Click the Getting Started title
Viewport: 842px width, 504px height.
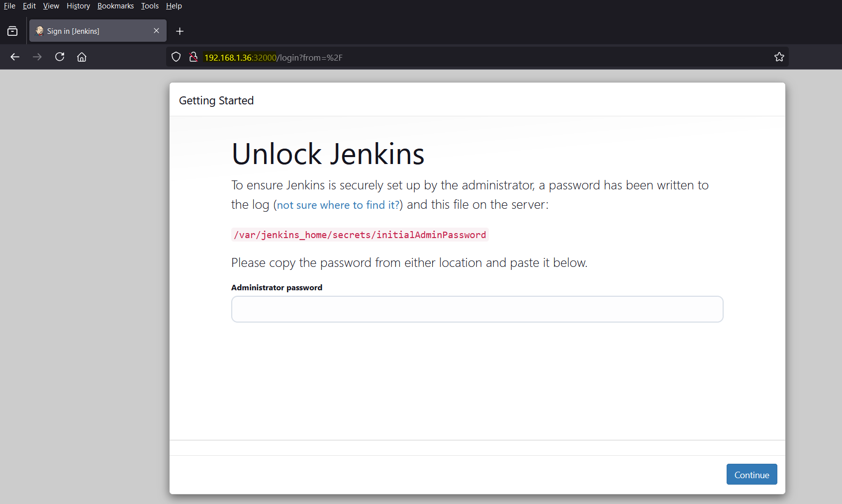[216, 101]
